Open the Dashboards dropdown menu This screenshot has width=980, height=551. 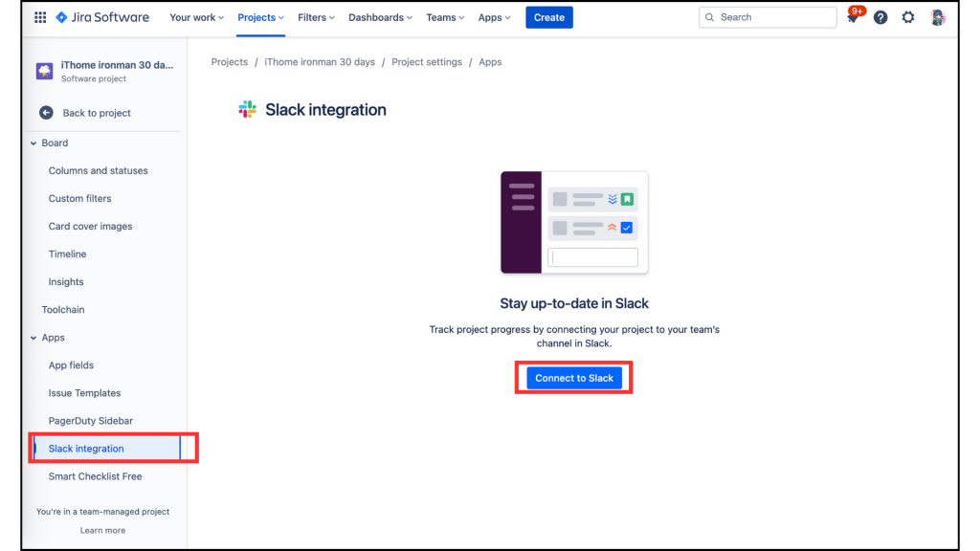click(x=380, y=17)
